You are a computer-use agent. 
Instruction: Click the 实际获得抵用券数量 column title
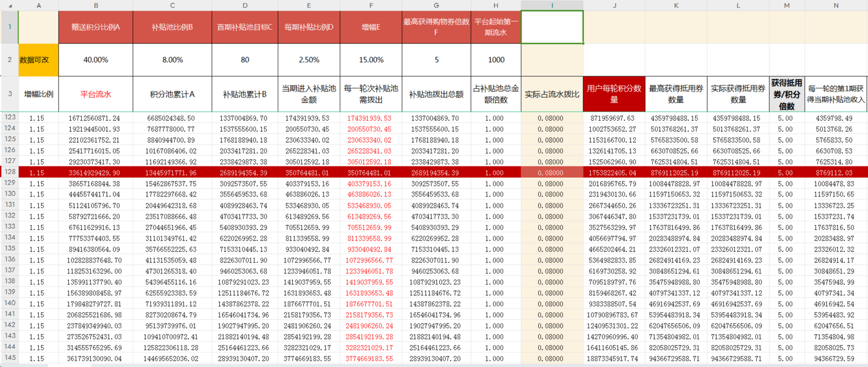click(738, 94)
